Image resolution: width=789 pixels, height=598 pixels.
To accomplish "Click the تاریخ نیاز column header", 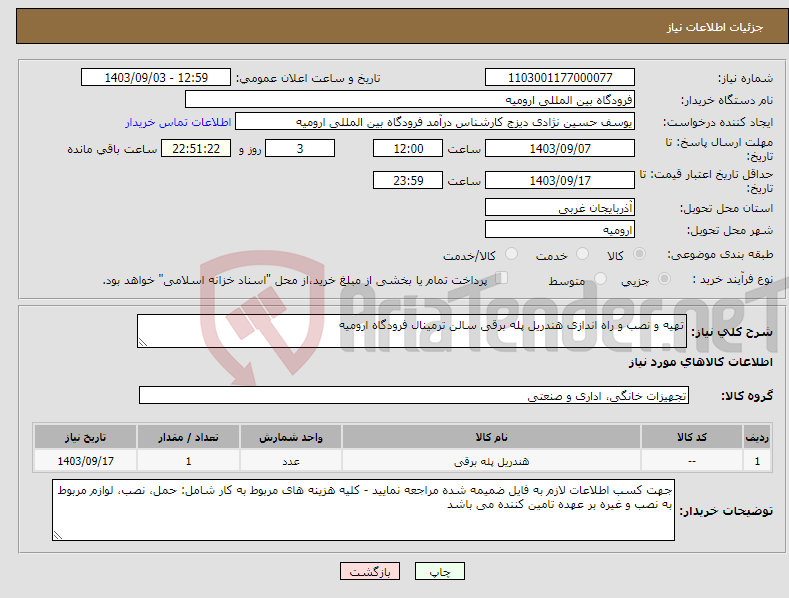I will point(86,437).
